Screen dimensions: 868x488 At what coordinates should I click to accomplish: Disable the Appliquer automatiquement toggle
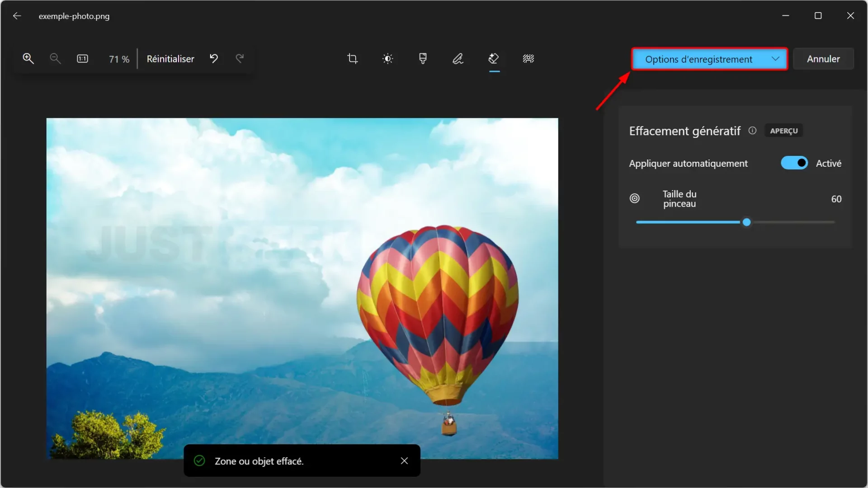pyautogui.click(x=795, y=163)
